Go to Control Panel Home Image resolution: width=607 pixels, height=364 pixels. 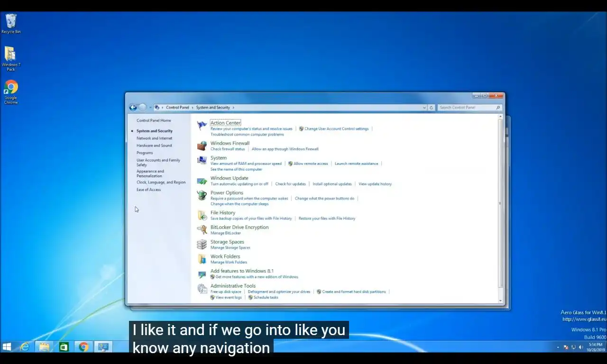154,120
